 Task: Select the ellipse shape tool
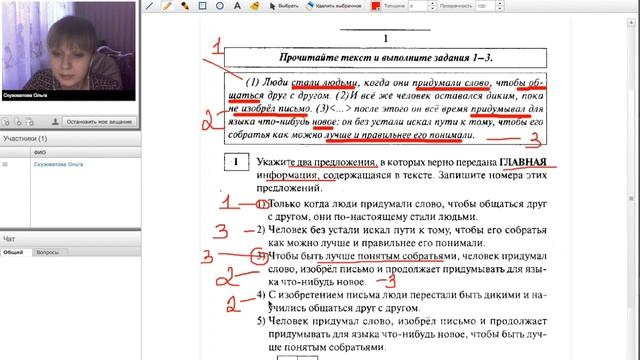[x=220, y=6]
